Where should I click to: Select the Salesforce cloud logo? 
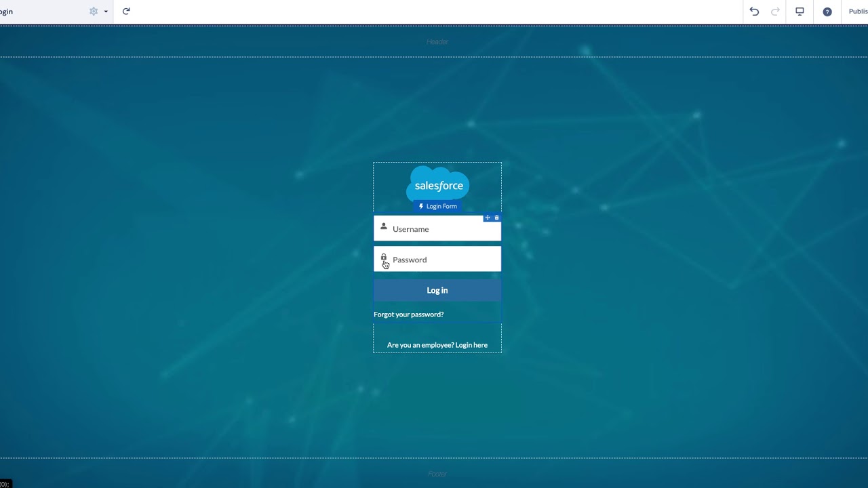(x=438, y=183)
